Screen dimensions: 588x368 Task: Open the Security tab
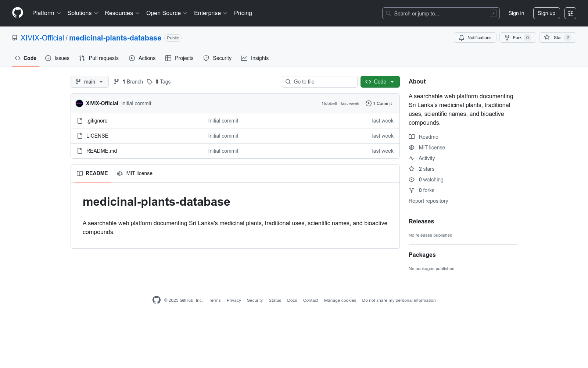pos(218,58)
